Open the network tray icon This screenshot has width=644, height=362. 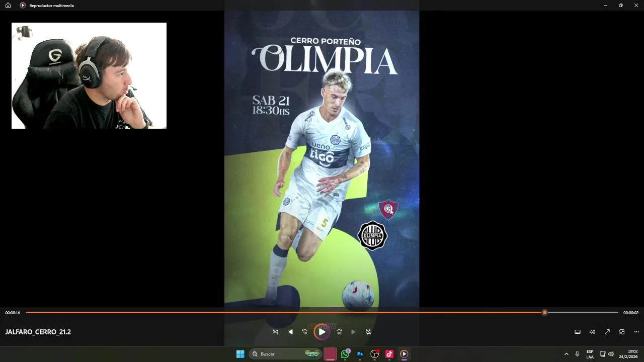click(602, 354)
